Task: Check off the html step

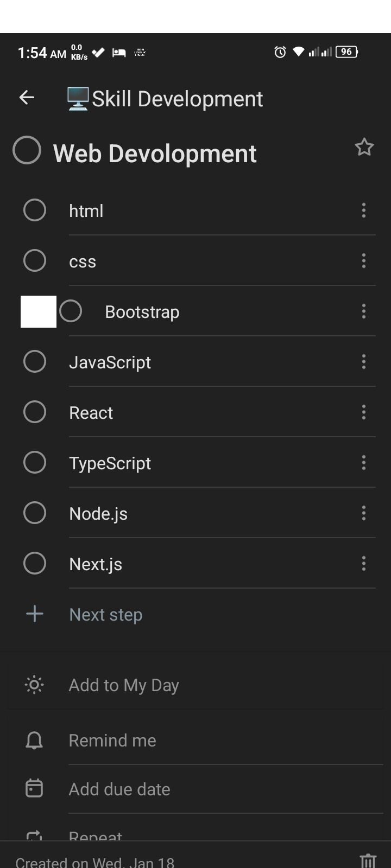Action: point(35,210)
